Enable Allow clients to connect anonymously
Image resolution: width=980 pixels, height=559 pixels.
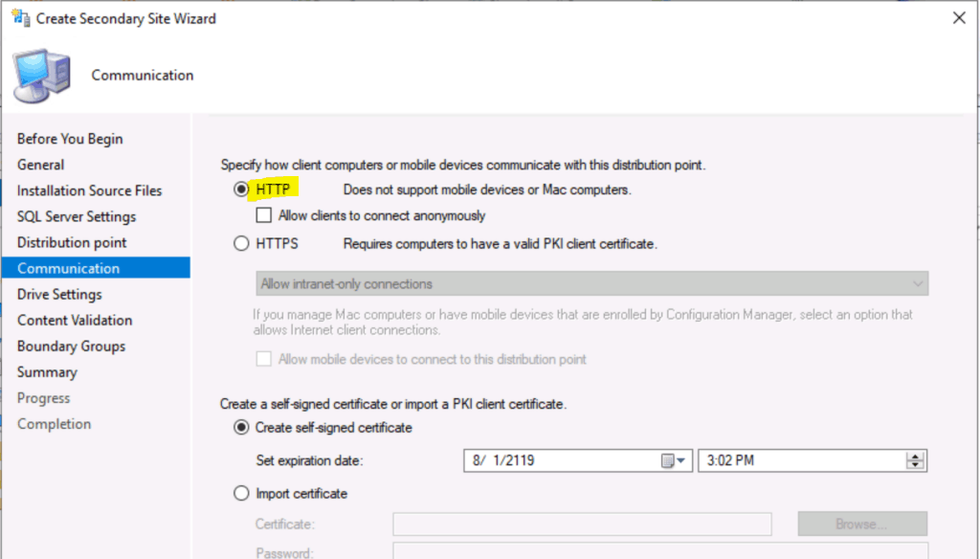(264, 215)
